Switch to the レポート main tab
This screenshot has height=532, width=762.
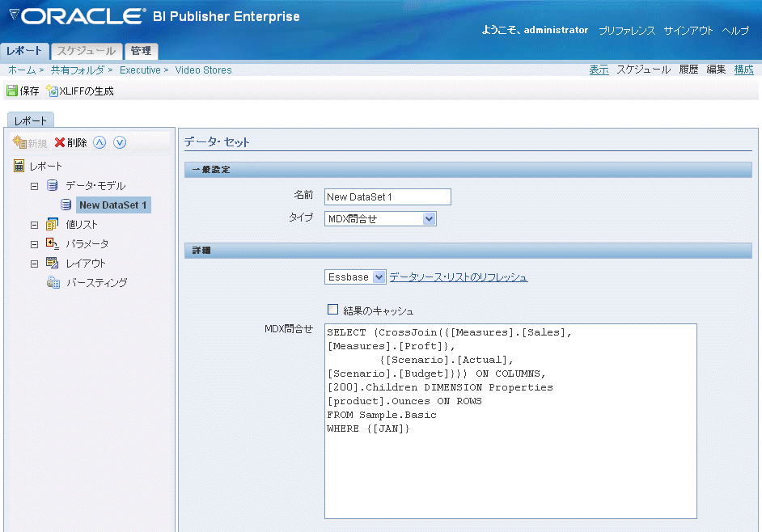click(x=24, y=51)
